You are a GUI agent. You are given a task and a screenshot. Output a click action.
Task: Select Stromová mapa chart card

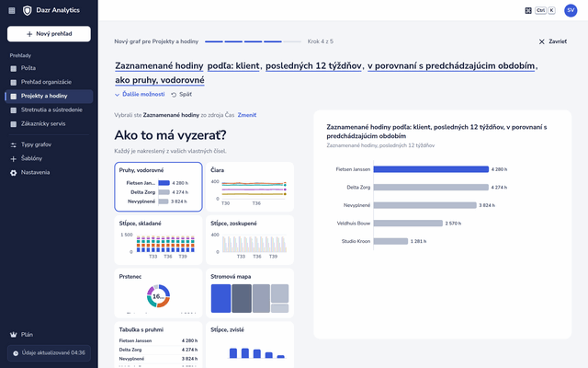click(x=250, y=293)
